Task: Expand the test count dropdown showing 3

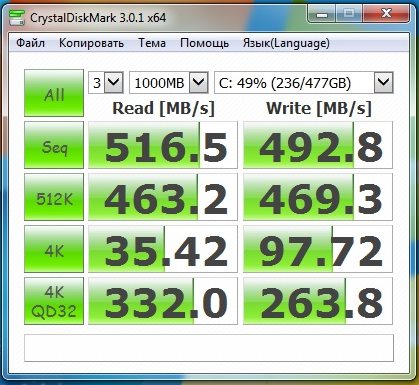Action: [x=114, y=82]
